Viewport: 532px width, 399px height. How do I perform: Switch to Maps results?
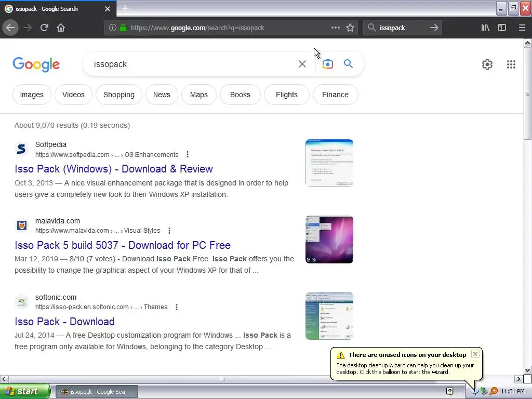pyautogui.click(x=199, y=95)
